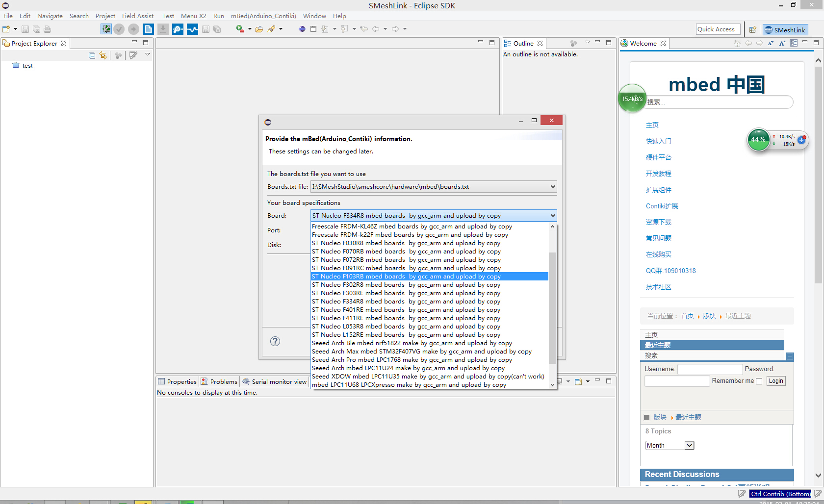Click the Print icon in toolbar

click(x=47, y=29)
